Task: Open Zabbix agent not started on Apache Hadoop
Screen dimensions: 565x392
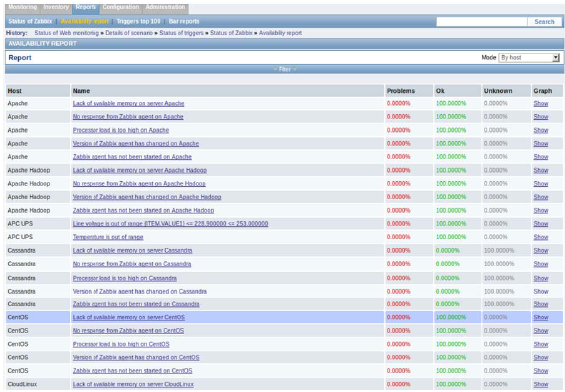Action: [143, 210]
